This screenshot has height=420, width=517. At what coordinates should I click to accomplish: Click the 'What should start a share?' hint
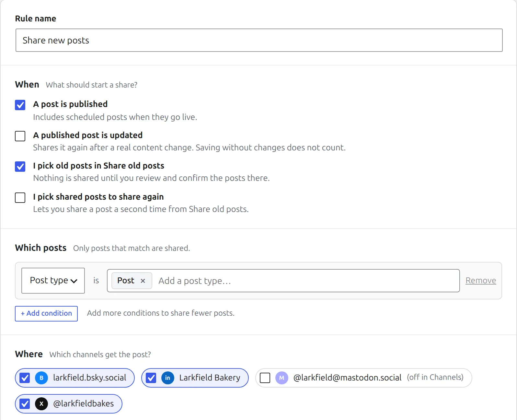click(x=92, y=85)
